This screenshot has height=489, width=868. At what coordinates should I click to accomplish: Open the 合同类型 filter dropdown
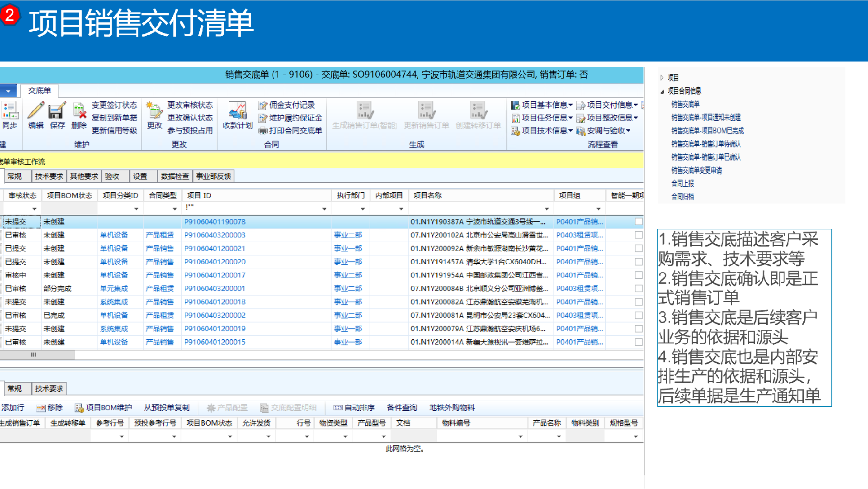click(175, 209)
